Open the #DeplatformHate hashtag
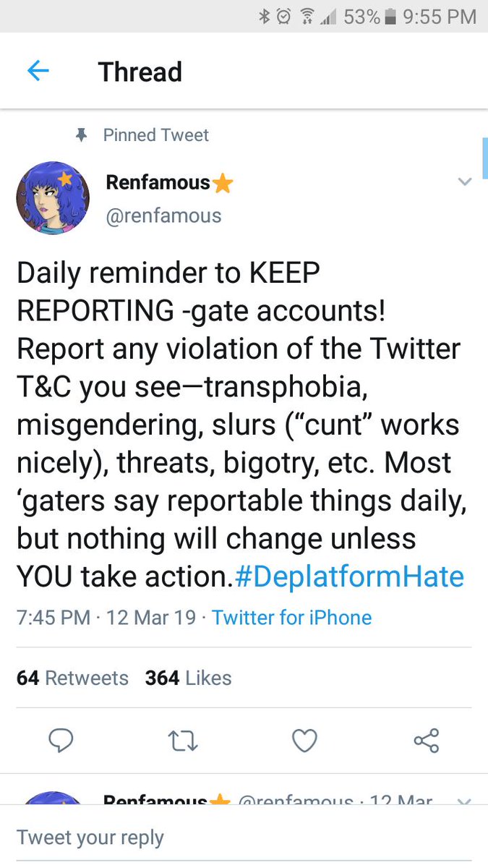 (x=349, y=576)
